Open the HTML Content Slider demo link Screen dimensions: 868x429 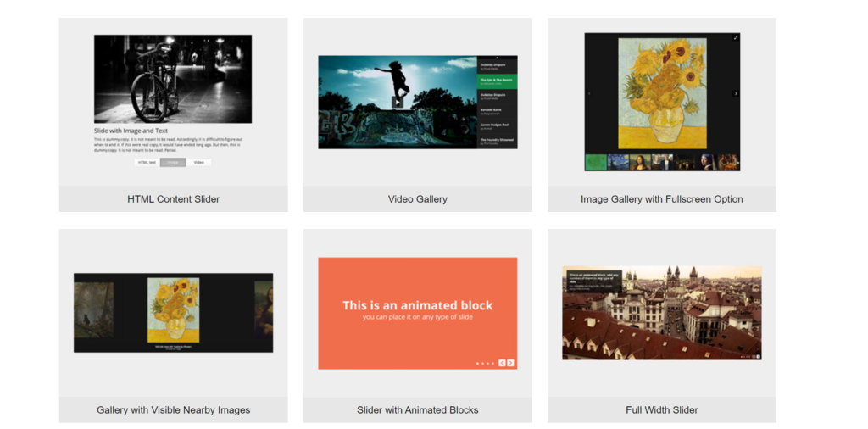173,199
